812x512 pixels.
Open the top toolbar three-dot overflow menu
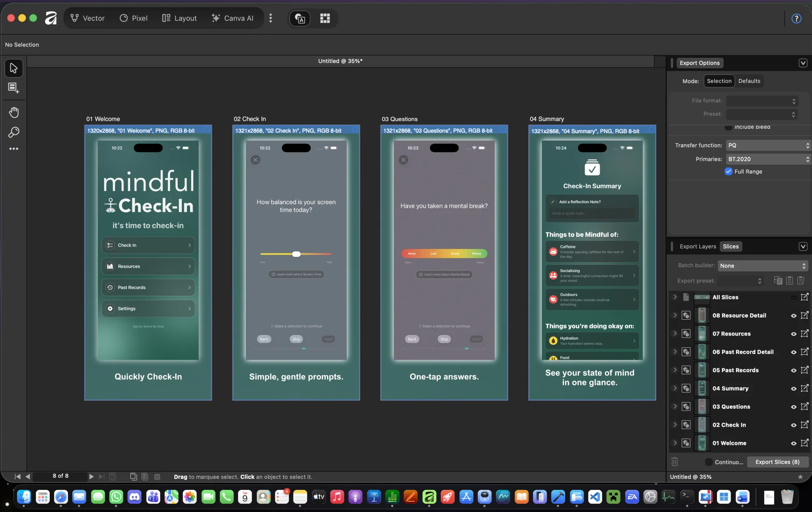tap(271, 18)
